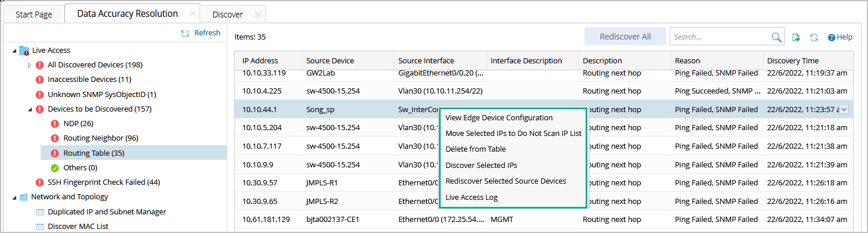868x233 pixels.
Task: Click the green refresh icon beside Help
Action: [x=814, y=37]
